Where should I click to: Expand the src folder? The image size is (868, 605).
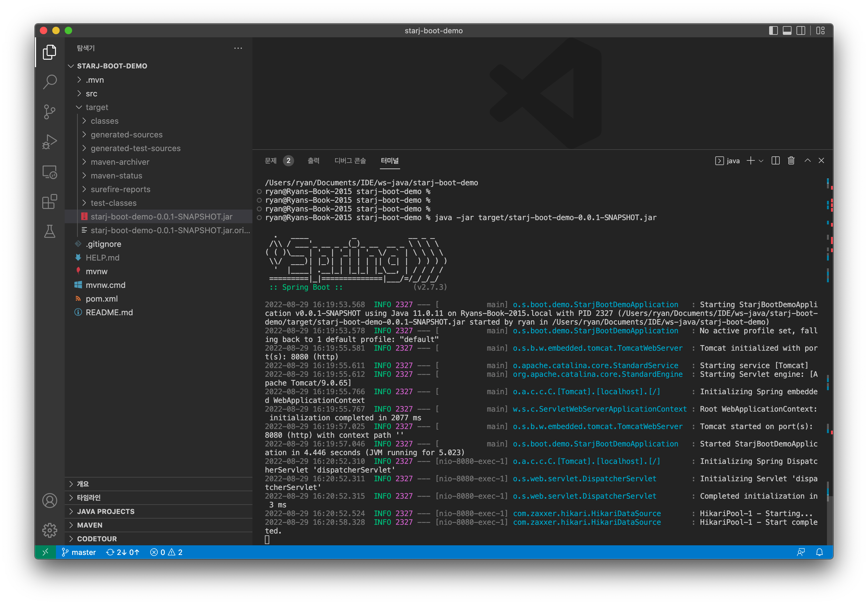tap(91, 93)
